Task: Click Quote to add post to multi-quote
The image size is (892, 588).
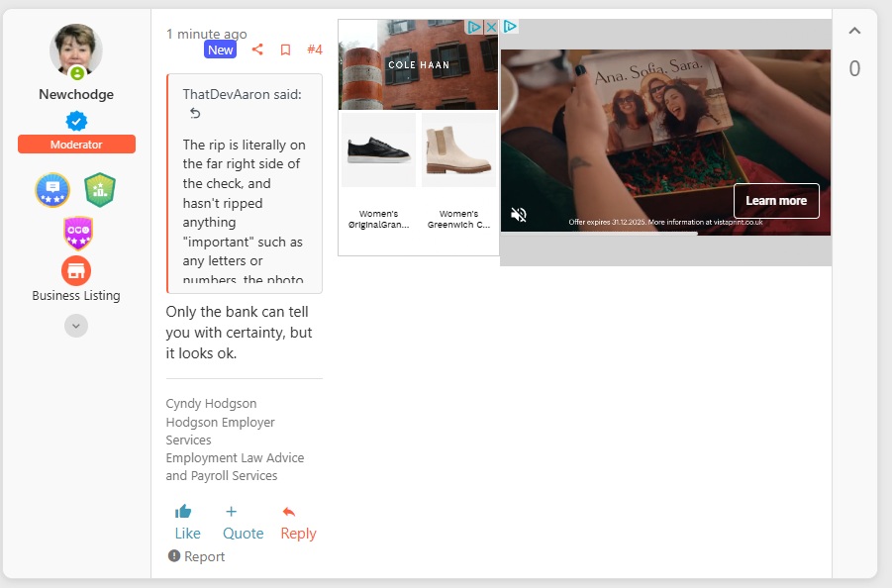Action: [243, 522]
